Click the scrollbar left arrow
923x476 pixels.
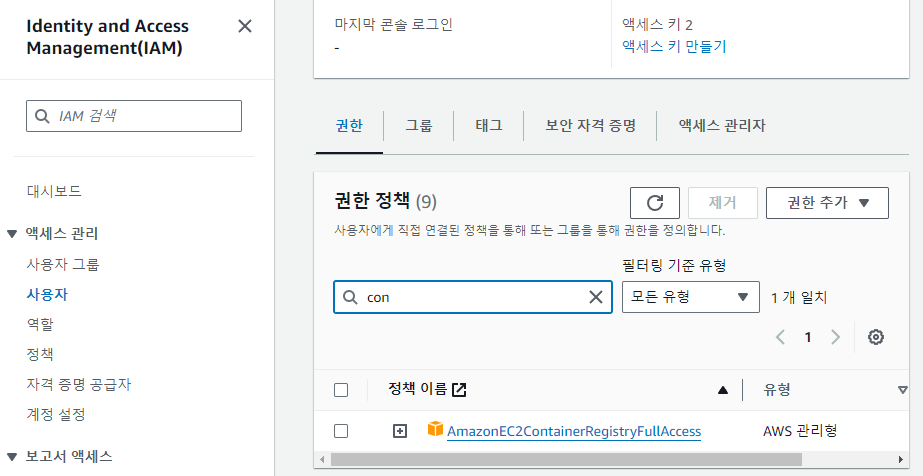(x=321, y=459)
